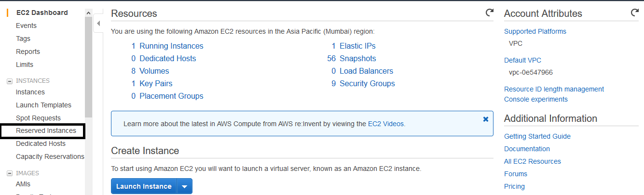Viewport: 644px width, 195px height.
Task: Open the Running Instances link
Action: [x=171, y=46]
